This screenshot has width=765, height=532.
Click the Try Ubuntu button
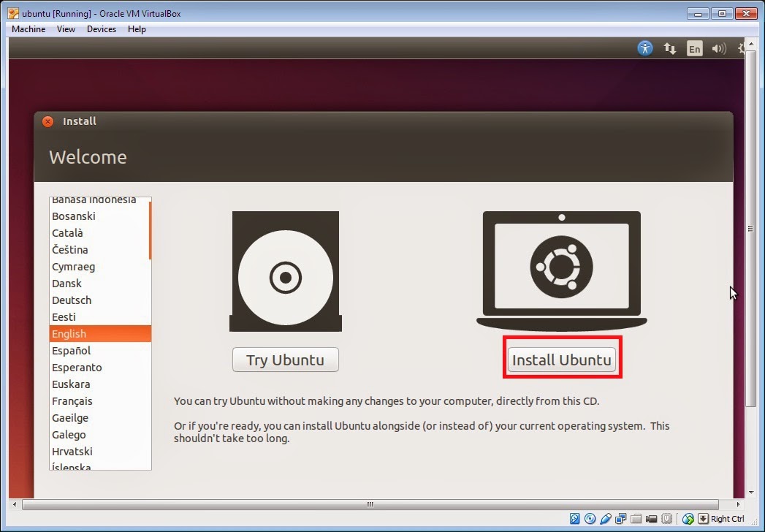(286, 360)
